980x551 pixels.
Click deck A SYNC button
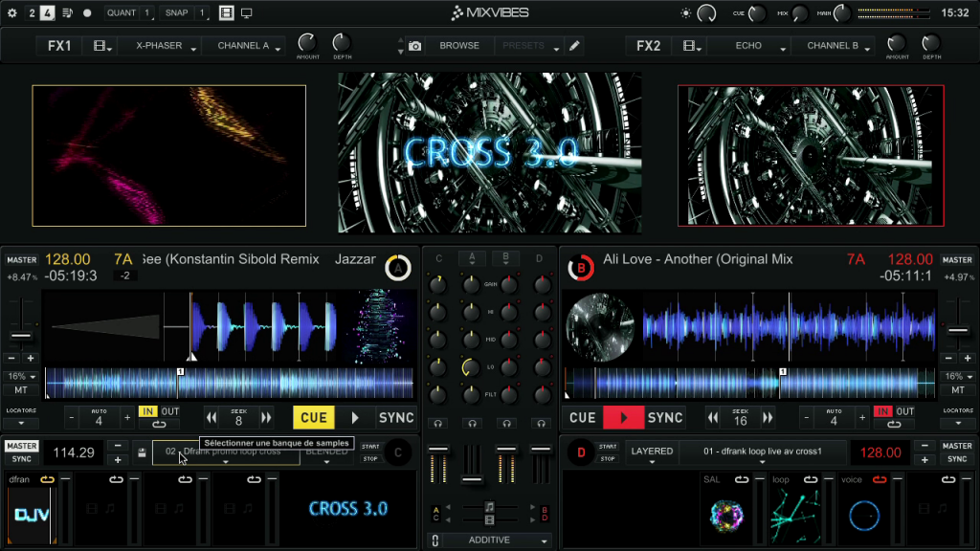[396, 418]
